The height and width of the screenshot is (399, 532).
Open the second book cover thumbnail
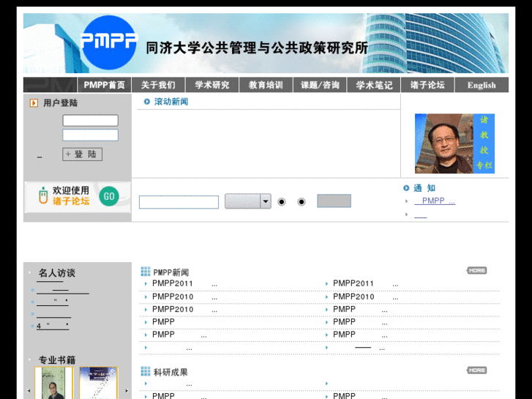click(x=98, y=383)
